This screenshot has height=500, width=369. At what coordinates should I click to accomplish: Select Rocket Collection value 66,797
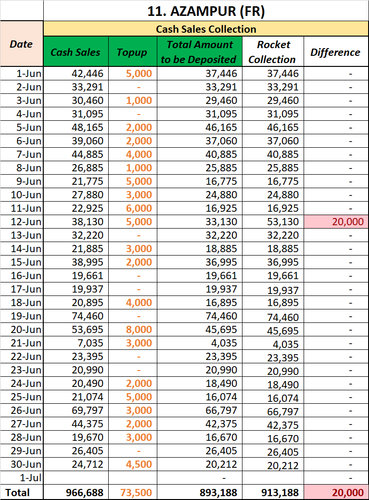coord(273,411)
